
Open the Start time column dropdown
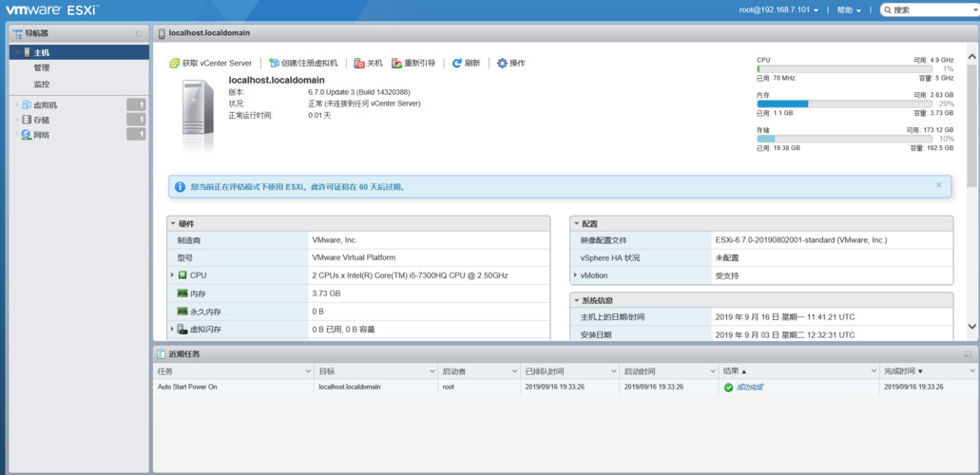(x=713, y=371)
